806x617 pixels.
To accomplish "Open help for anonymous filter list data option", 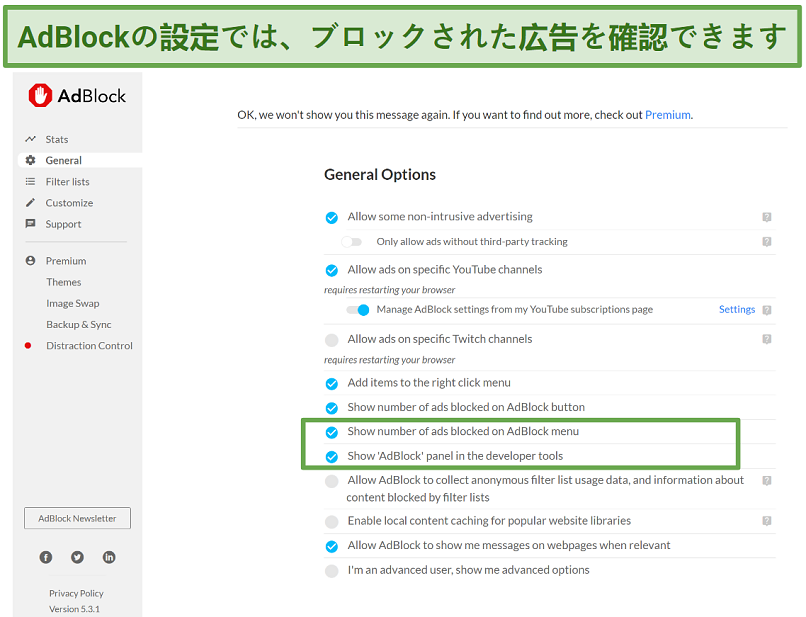I will pyautogui.click(x=766, y=481).
